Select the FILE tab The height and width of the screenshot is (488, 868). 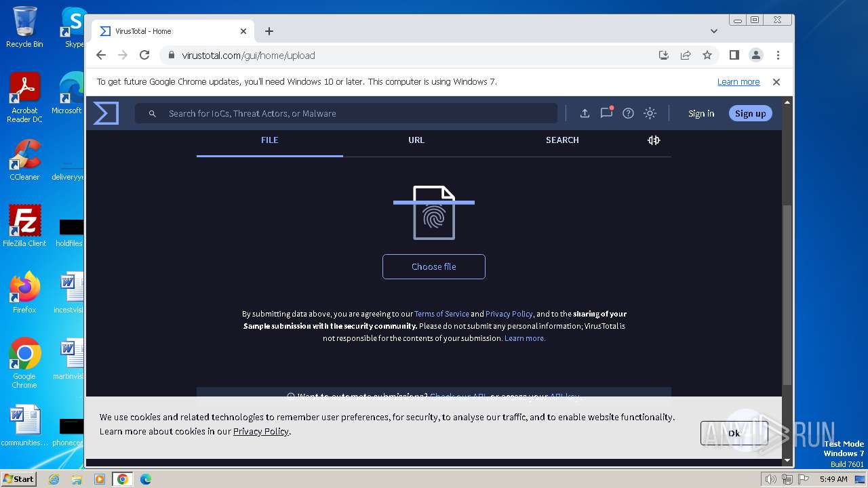point(270,140)
